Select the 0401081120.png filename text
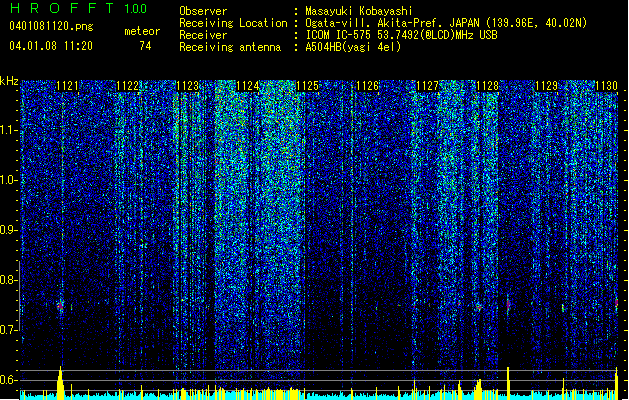Screen dimensions: 629x400 point(51,26)
